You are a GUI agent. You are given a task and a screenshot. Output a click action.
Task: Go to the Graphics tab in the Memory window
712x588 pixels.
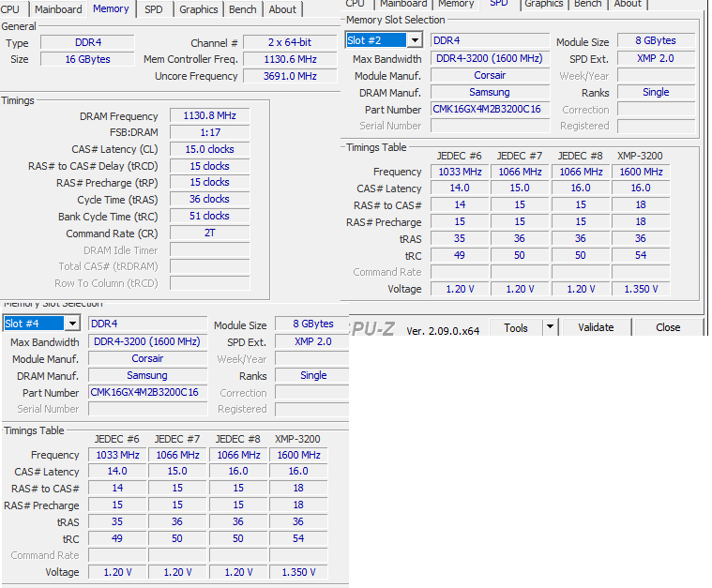(199, 9)
